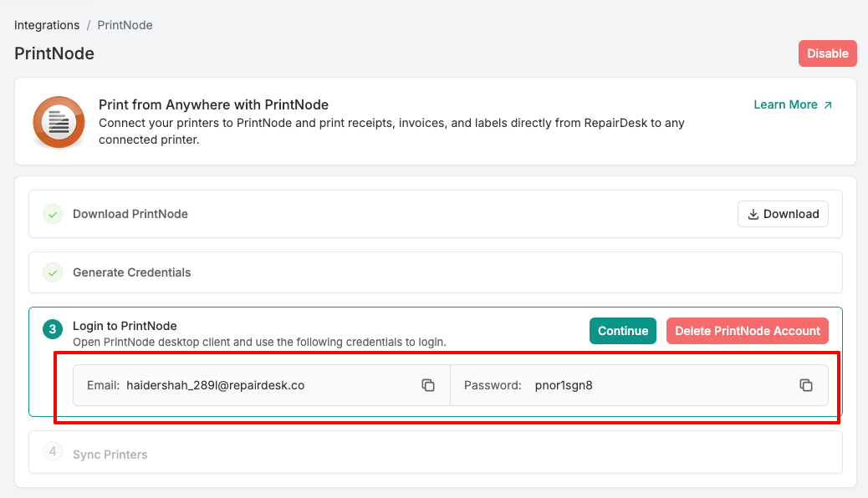Click the step 3 number badge
The width and height of the screenshot is (868, 498).
[53, 330]
